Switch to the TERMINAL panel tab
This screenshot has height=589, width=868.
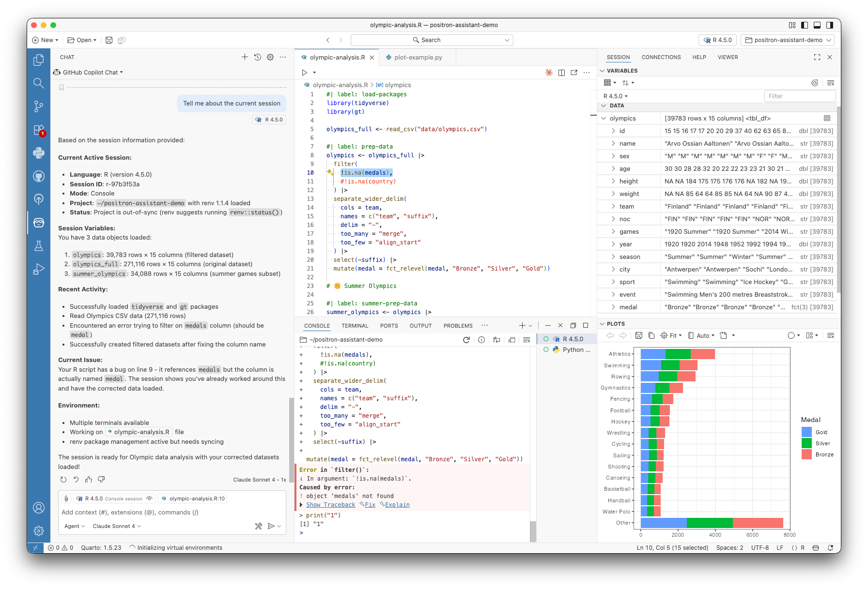point(355,326)
